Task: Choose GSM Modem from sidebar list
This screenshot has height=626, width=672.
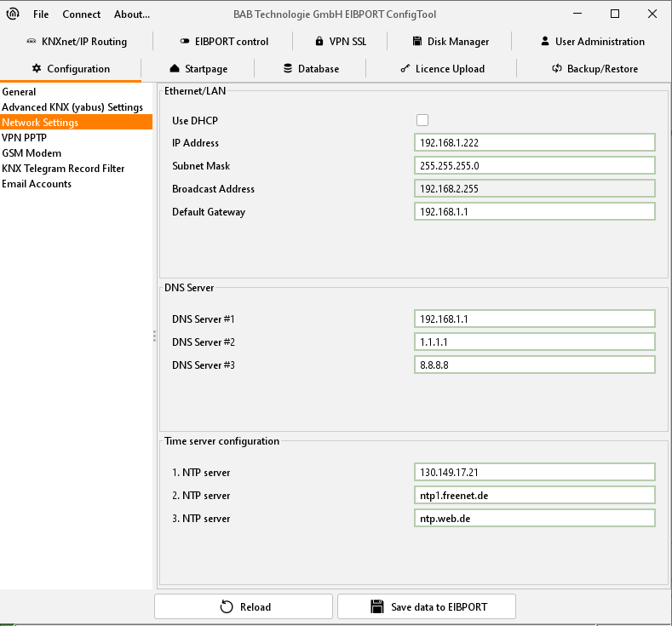Action: point(32,152)
